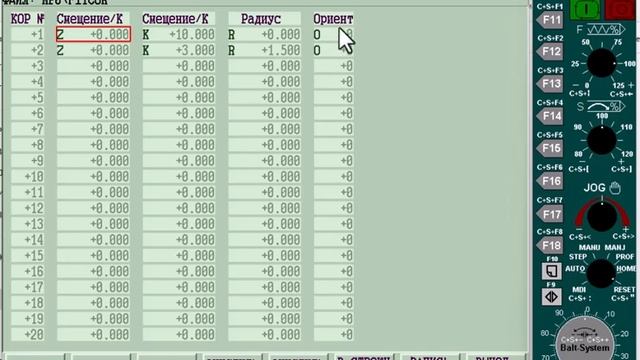Click corrector row number +7

pyautogui.click(x=27, y=129)
